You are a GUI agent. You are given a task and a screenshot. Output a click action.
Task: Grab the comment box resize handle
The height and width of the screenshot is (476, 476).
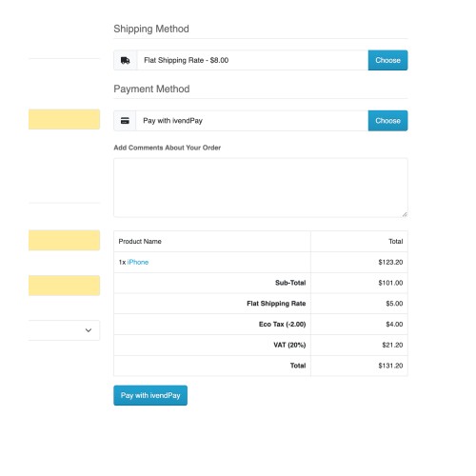(x=405, y=214)
